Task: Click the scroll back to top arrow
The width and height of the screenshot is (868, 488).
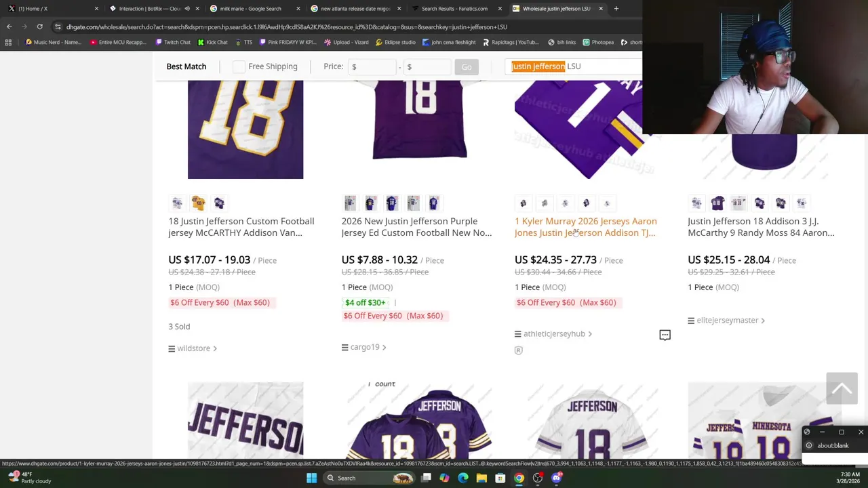Action: pyautogui.click(x=842, y=388)
